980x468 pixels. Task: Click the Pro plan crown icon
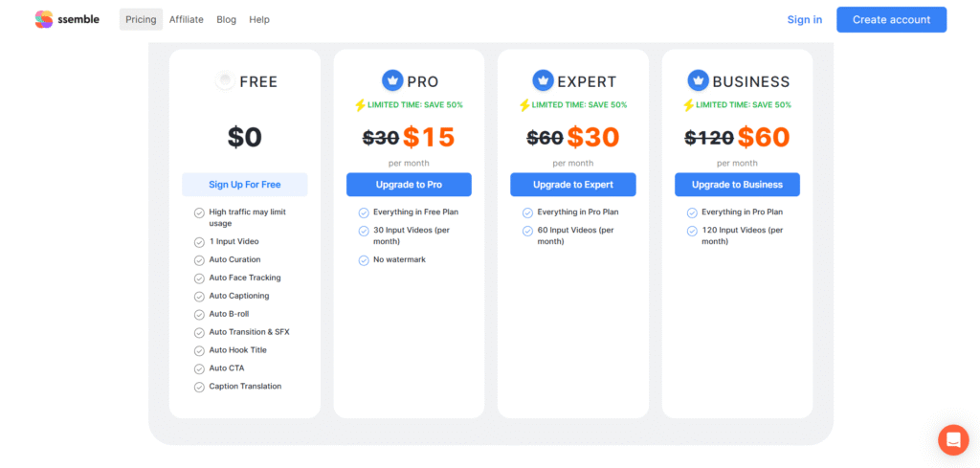391,80
